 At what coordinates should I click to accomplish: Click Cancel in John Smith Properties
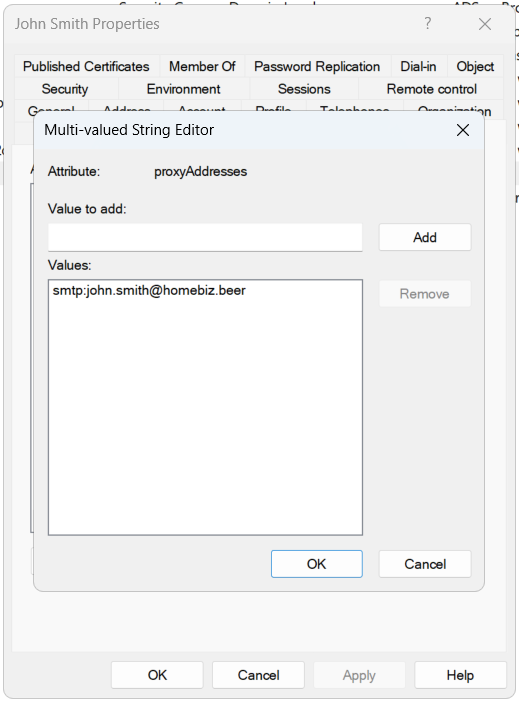click(x=259, y=675)
